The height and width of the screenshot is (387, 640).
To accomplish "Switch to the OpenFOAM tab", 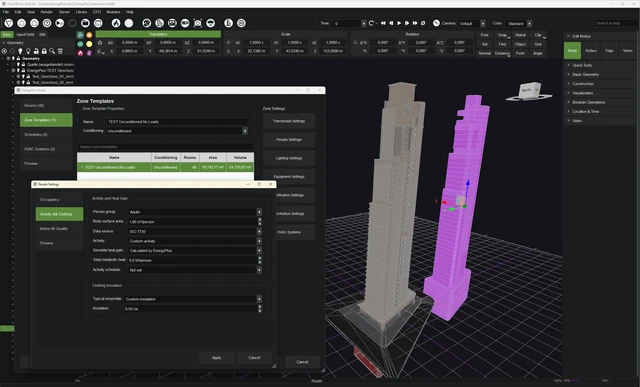I will coord(25,35).
